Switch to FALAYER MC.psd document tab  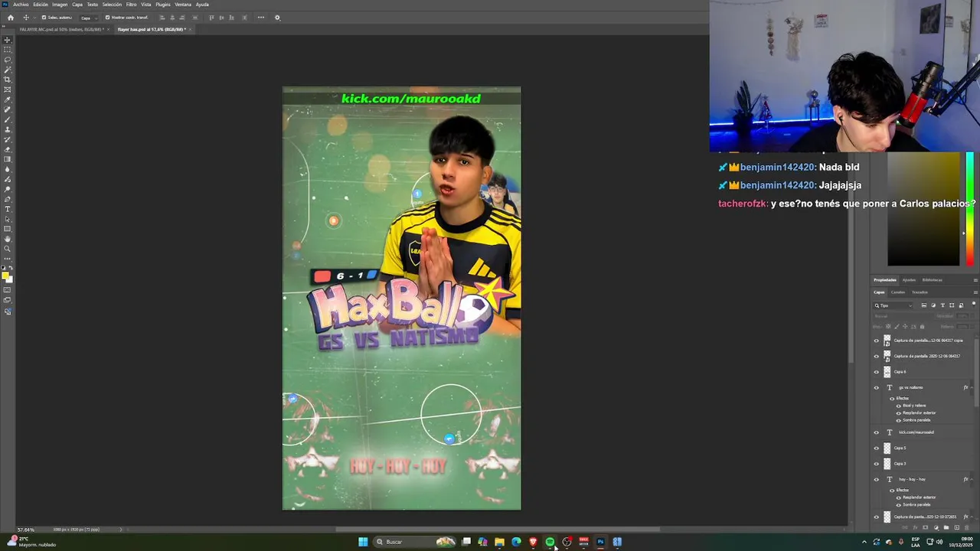click(x=61, y=29)
